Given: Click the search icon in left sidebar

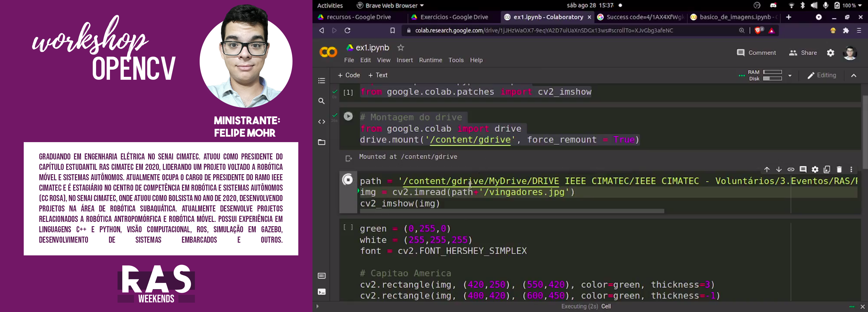Looking at the screenshot, I should [321, 101].
